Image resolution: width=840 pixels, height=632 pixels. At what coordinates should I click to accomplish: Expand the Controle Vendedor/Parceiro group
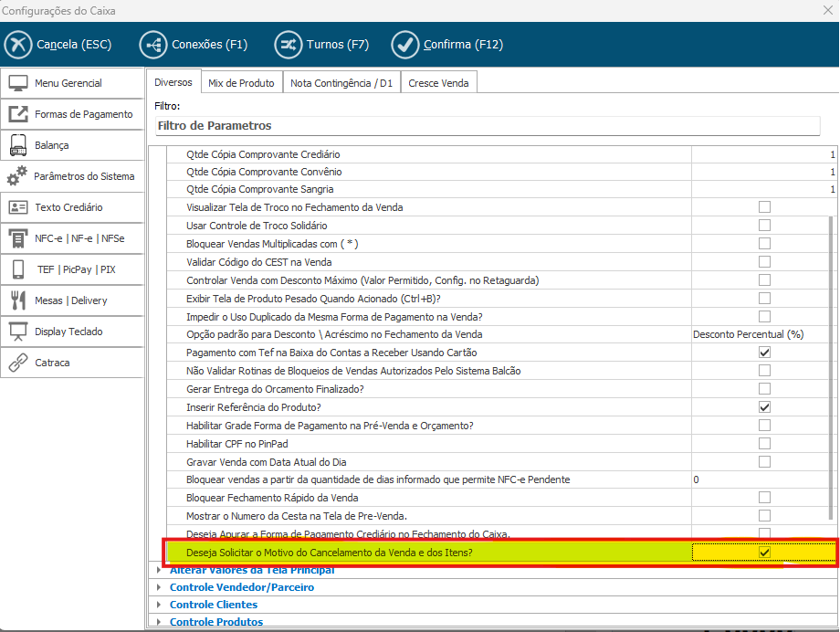pyautogui.click(x=161, y=587)
